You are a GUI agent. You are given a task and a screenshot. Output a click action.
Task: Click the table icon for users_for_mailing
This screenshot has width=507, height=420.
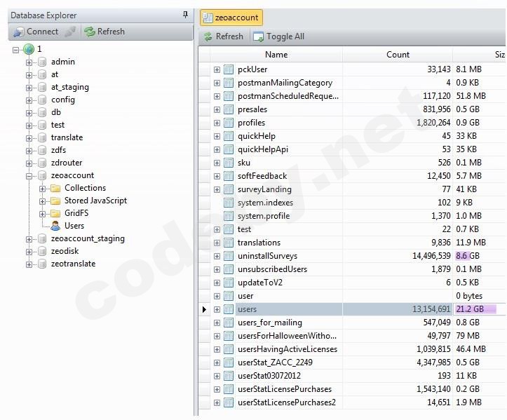(229, 323)
